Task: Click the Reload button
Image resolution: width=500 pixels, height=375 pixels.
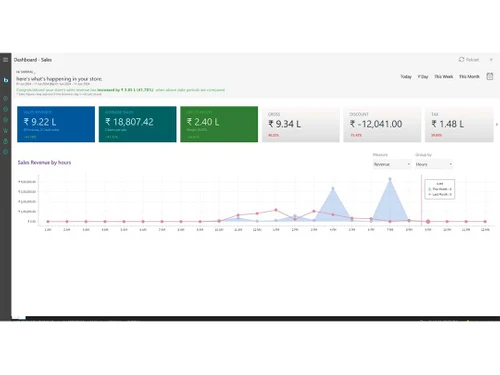Action: pos(469,60)
